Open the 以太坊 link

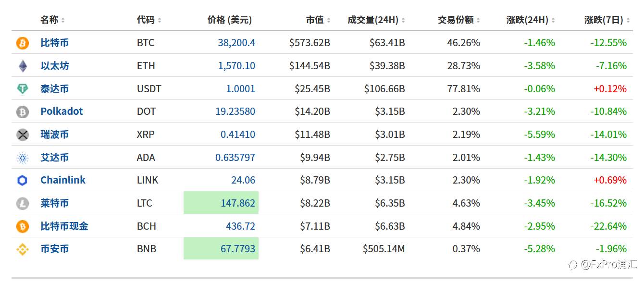[x=54, y=66]
